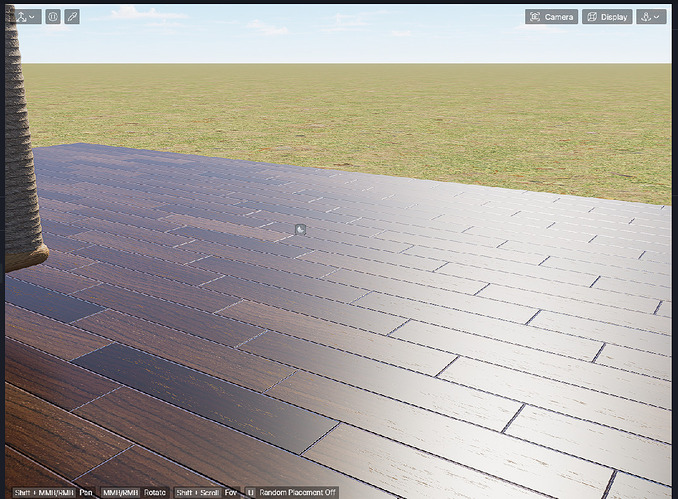The image size is (678, 499).
Task: Select the eyedropper picker tool
Action: [x=72, y=17]
